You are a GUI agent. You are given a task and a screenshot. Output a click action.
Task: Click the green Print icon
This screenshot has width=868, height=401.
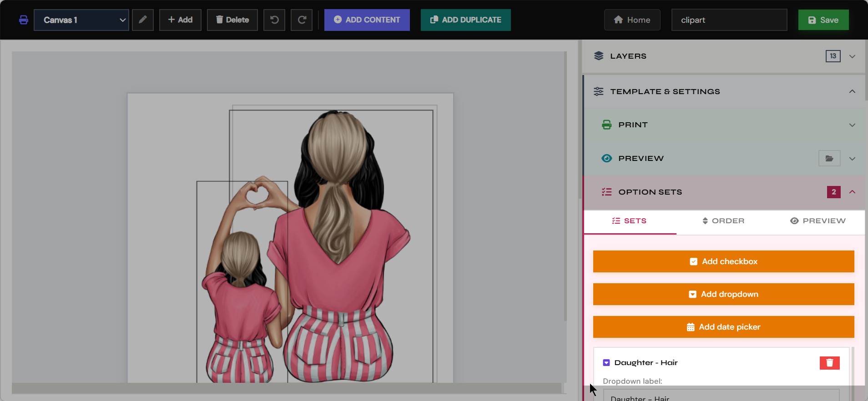607,125
